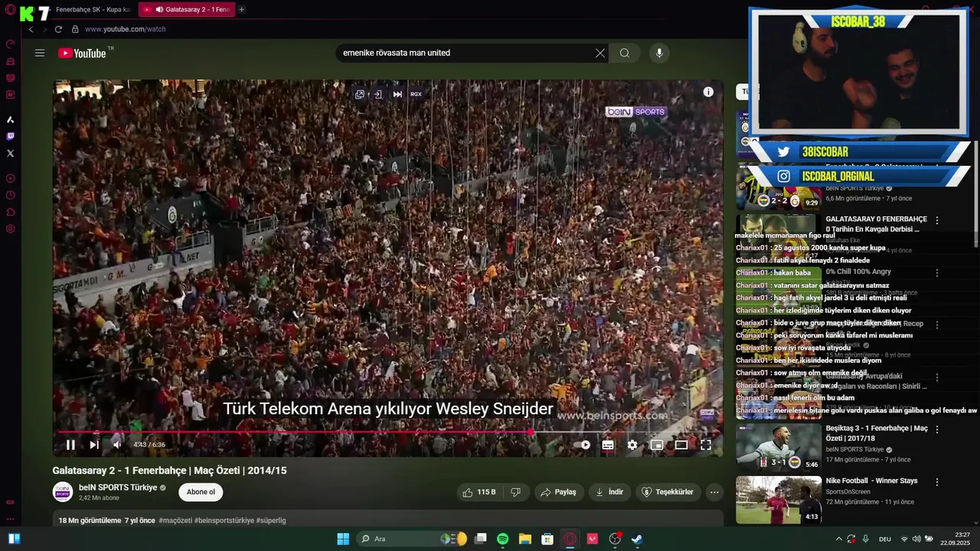Image resolution: width=980 pixels, height=551 pixels.
Task: Start voice search with microphone
Action: [659, 53]
